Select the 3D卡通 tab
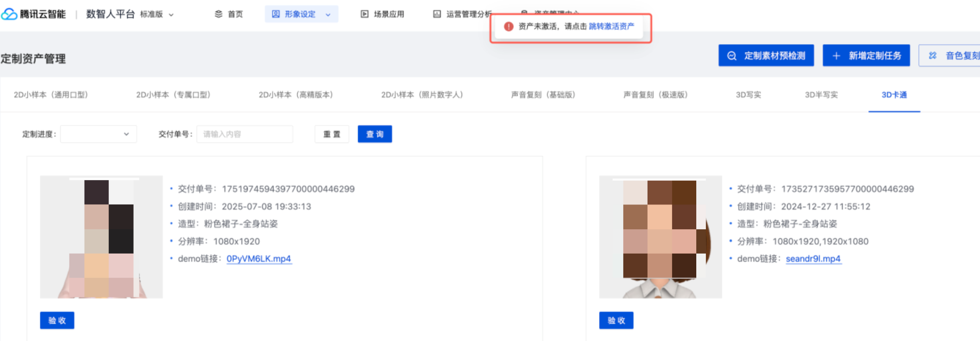The height and width of the screenshot is (341, 980). tap(894, 95)
